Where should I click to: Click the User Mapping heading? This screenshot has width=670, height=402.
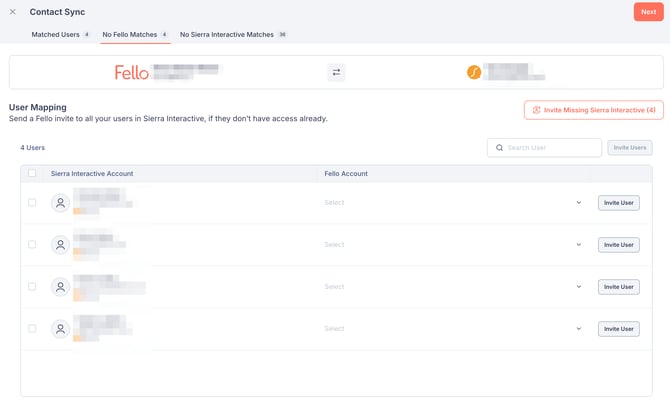[38, 107]
